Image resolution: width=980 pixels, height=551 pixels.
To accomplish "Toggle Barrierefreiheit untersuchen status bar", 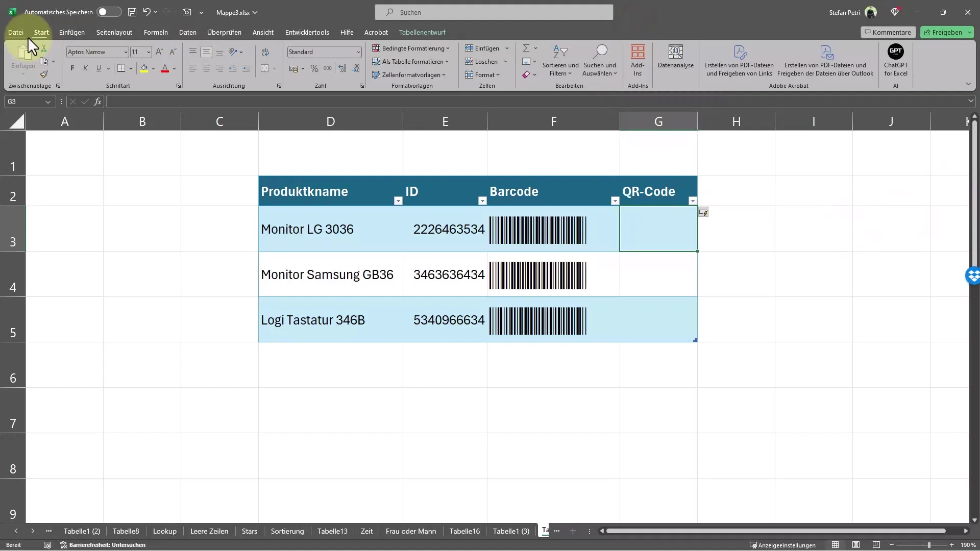I will click(103, 545).
